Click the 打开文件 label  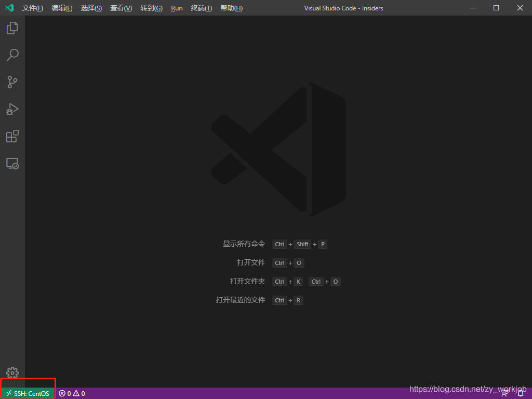coord(251,262)
